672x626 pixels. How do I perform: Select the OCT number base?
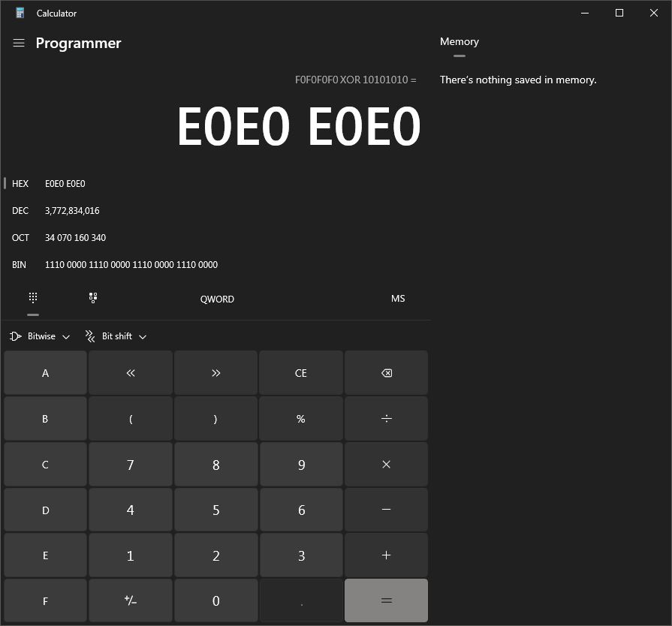[215, 237]
